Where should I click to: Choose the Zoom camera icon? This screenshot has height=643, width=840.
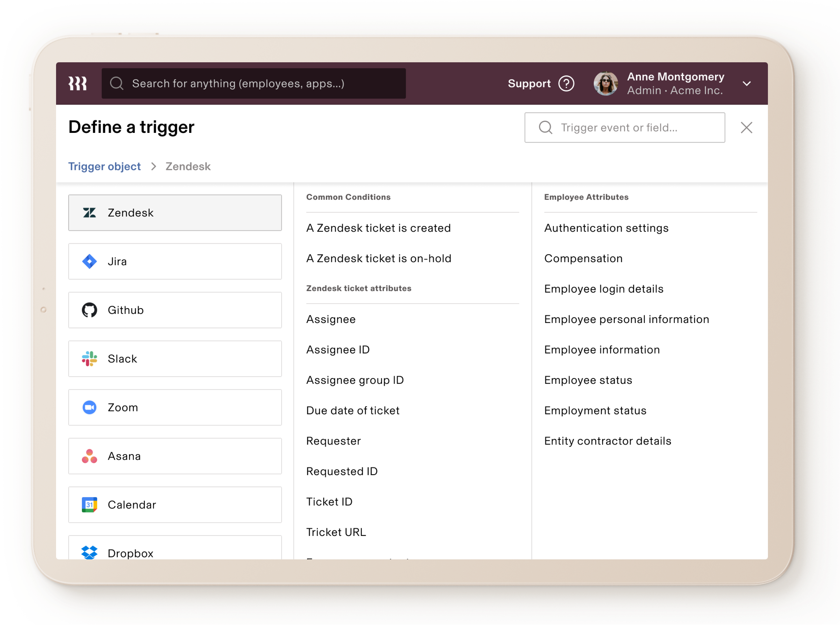point(90,407)
